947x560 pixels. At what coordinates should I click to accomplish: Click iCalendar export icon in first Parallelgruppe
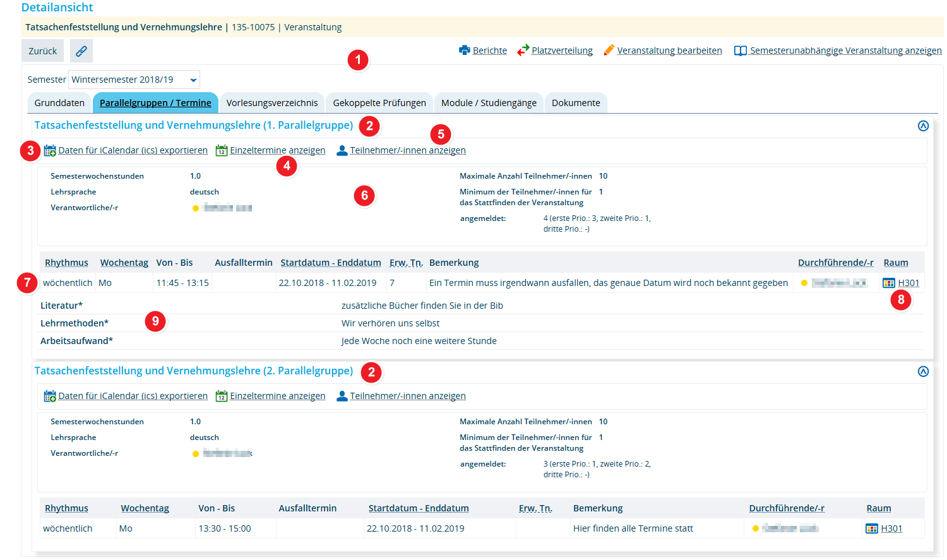[x=50, y=150]
